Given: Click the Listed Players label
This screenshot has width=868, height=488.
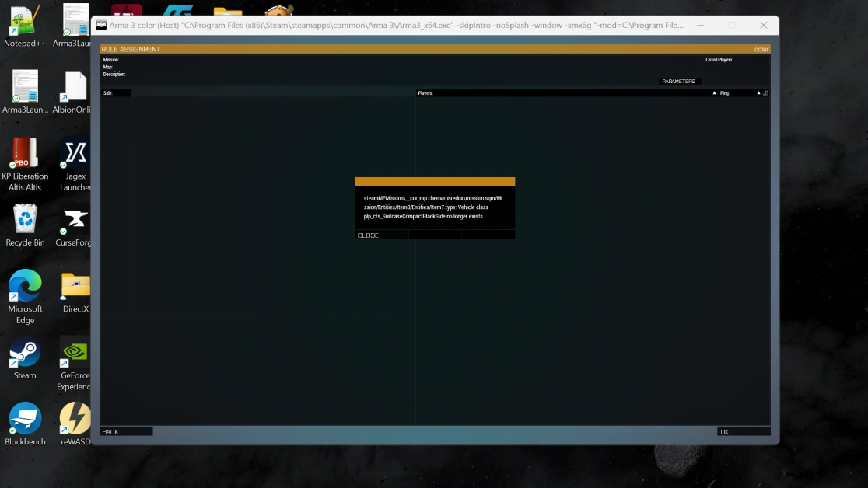Looking at the screenshot, I should tap(719, 60).
